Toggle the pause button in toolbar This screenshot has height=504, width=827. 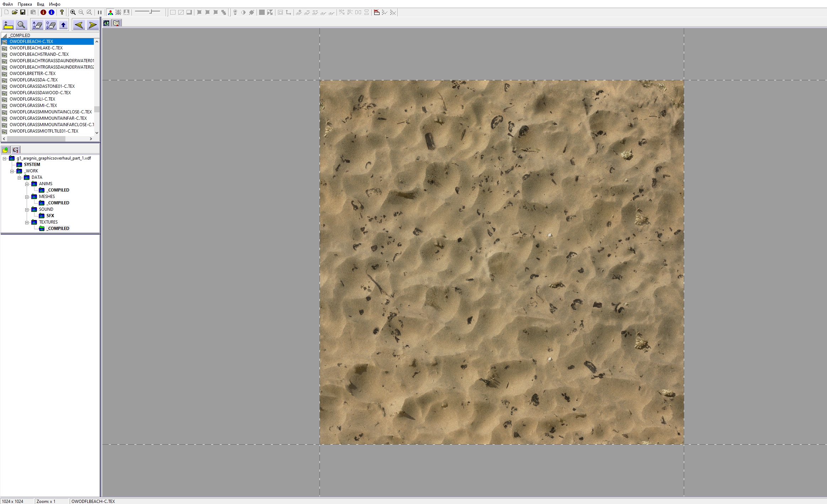click(x=100, y=12)
